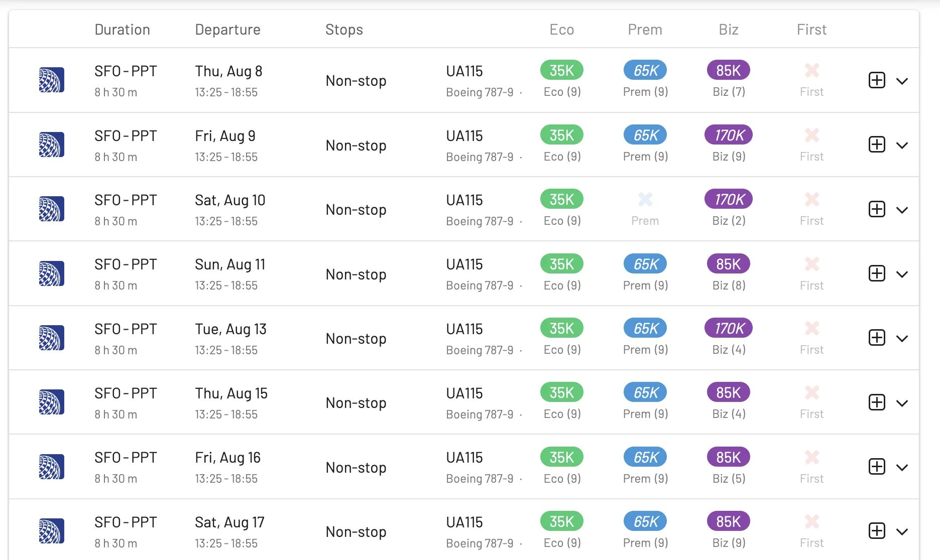Sort by the Departure column header

(x=227, y=30)
